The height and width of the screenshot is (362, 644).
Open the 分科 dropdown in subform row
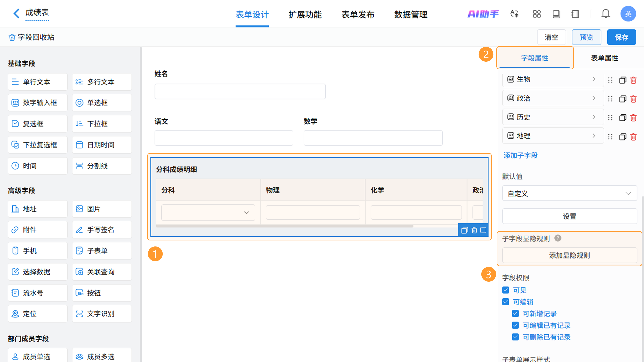tap(208, 213)
